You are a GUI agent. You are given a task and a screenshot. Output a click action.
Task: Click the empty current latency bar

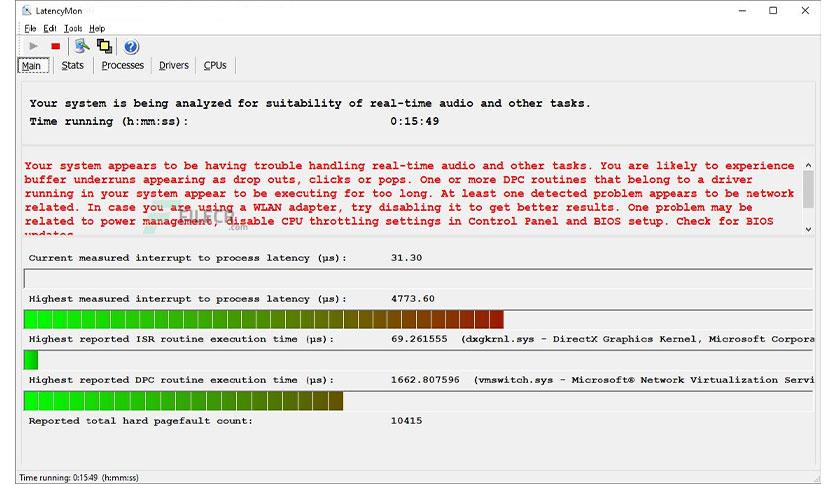click(418, 278)
